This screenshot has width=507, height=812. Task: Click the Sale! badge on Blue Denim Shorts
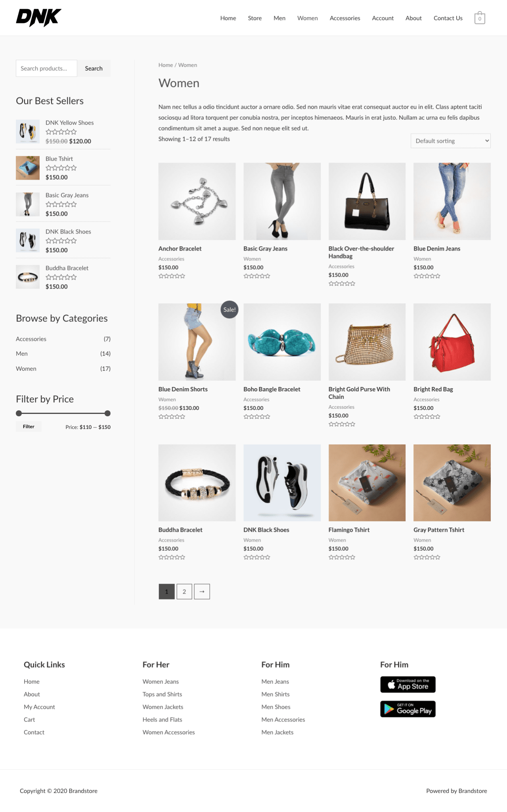(229, 310)
